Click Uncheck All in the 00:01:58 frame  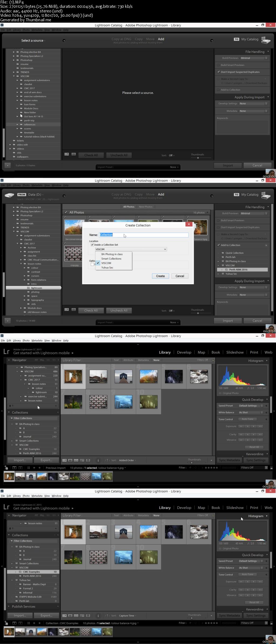[x=119, y=310]
